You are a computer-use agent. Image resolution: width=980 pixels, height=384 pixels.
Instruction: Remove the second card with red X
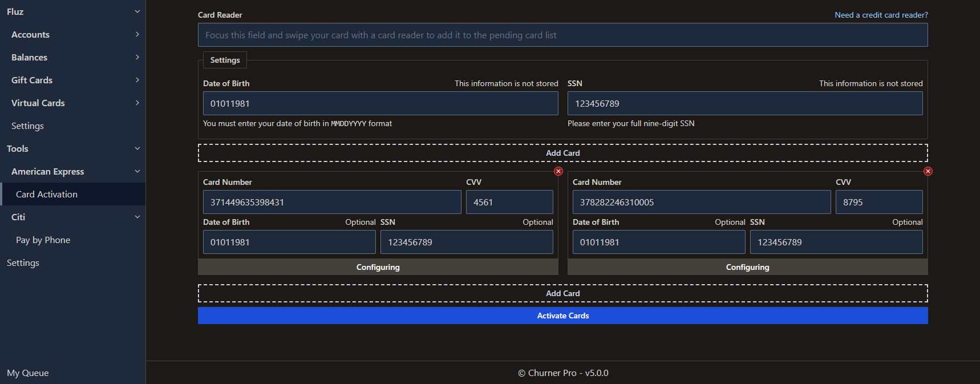coord(928,171)
